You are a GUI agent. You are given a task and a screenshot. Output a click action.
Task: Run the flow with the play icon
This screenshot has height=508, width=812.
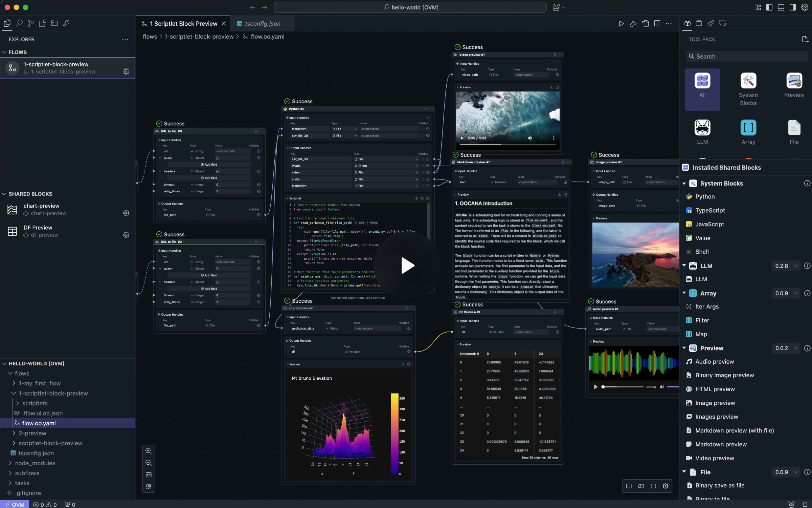621,23
